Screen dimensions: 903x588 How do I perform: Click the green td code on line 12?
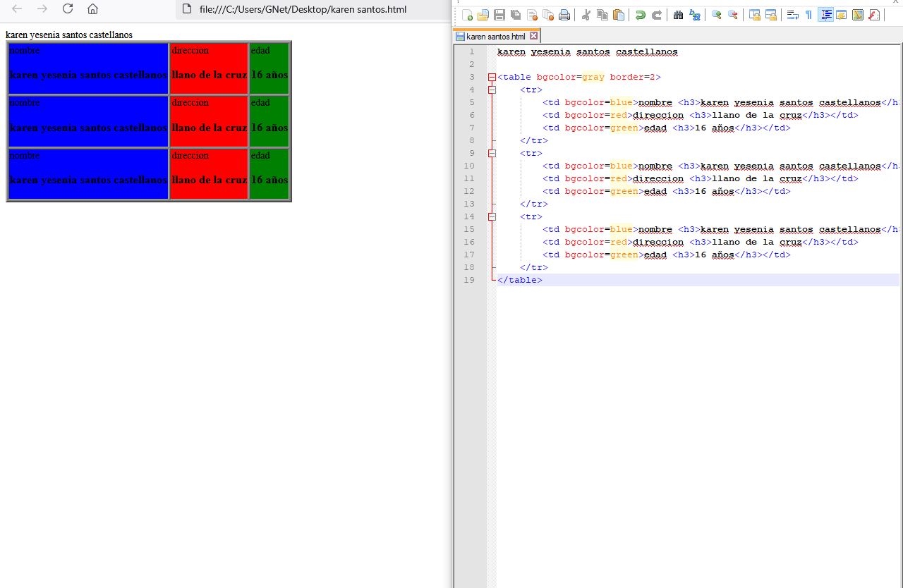[667, 191]
